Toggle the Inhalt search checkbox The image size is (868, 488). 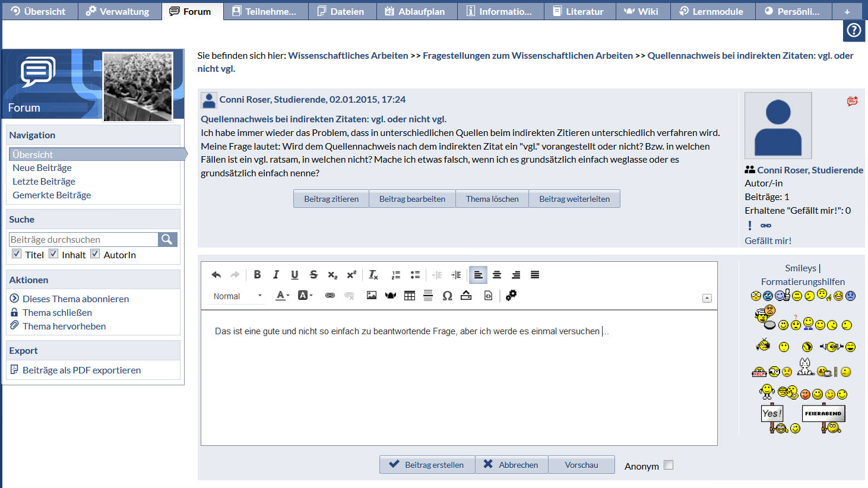(53, 254)
